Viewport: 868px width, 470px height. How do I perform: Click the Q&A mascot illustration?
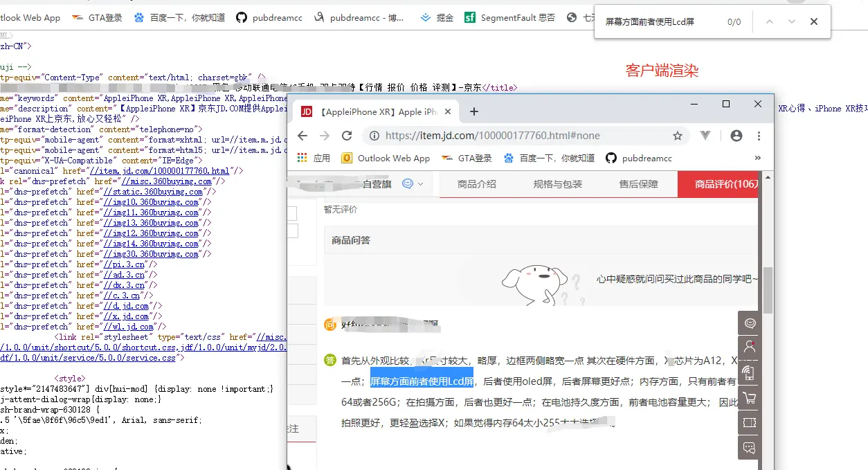(544, 285)
